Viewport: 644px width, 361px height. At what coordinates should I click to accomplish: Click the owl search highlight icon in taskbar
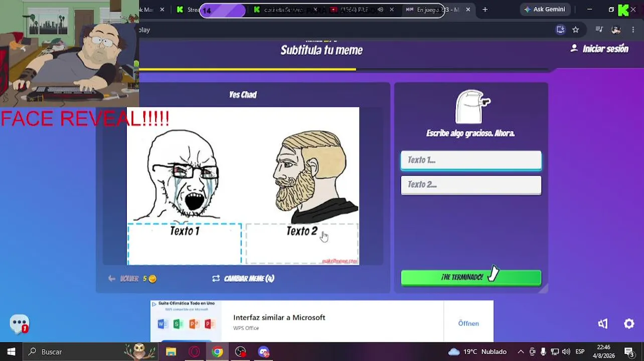click(x=140, y=351)
